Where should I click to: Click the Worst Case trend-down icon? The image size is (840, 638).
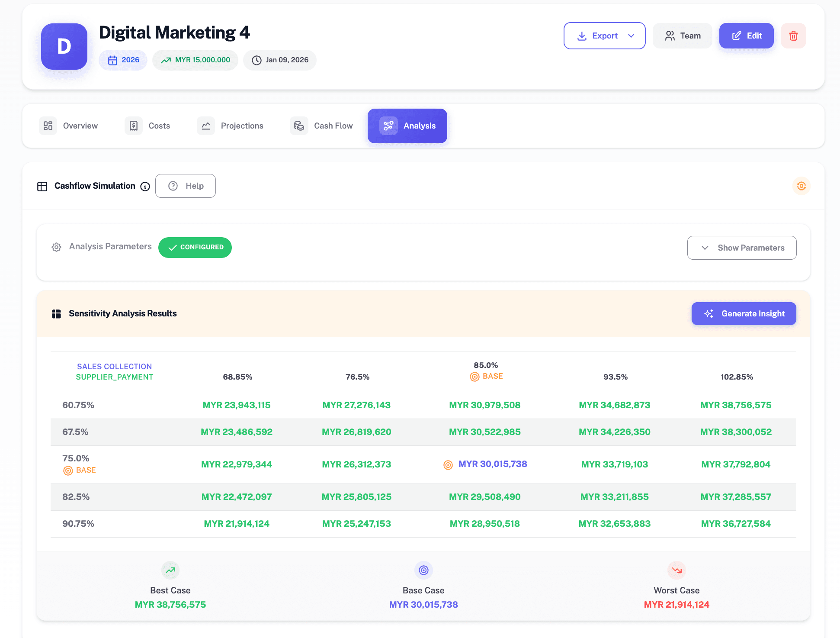coord(676,570)
